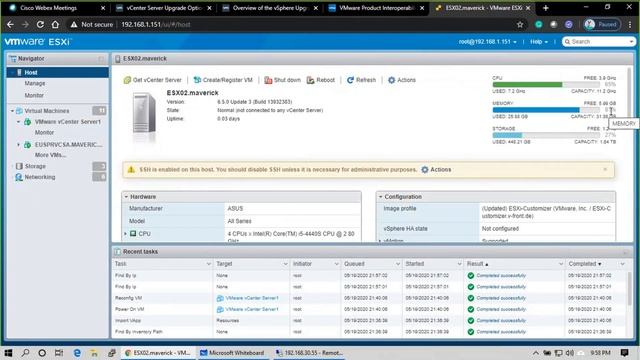
Task: Open the toolbar Actions gear menu
Action: pos(402,80)
